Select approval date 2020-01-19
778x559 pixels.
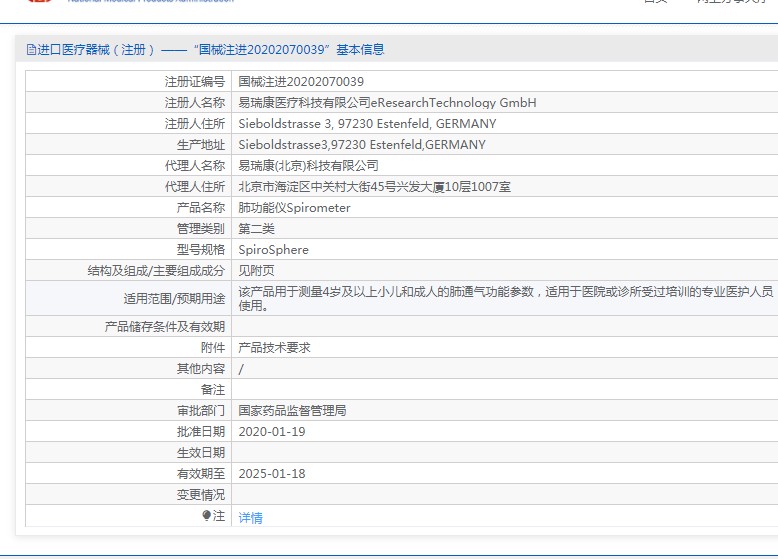click(272, 432)
